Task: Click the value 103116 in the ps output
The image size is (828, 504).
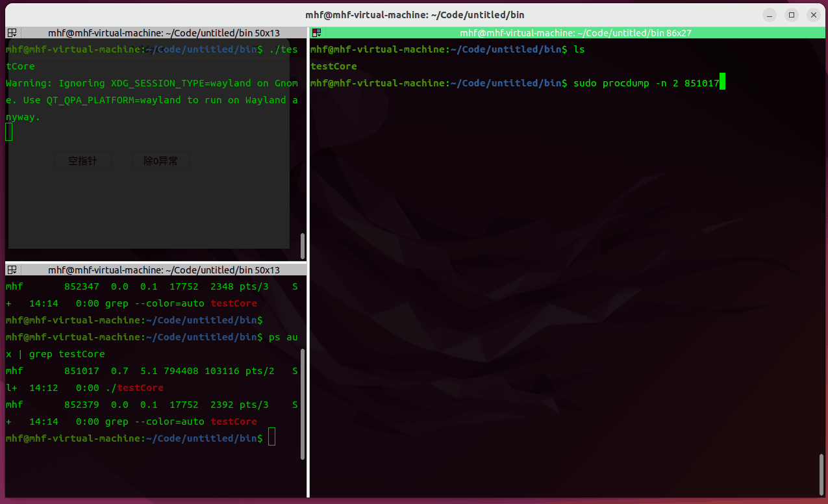Action: click(x=222, y=371)
